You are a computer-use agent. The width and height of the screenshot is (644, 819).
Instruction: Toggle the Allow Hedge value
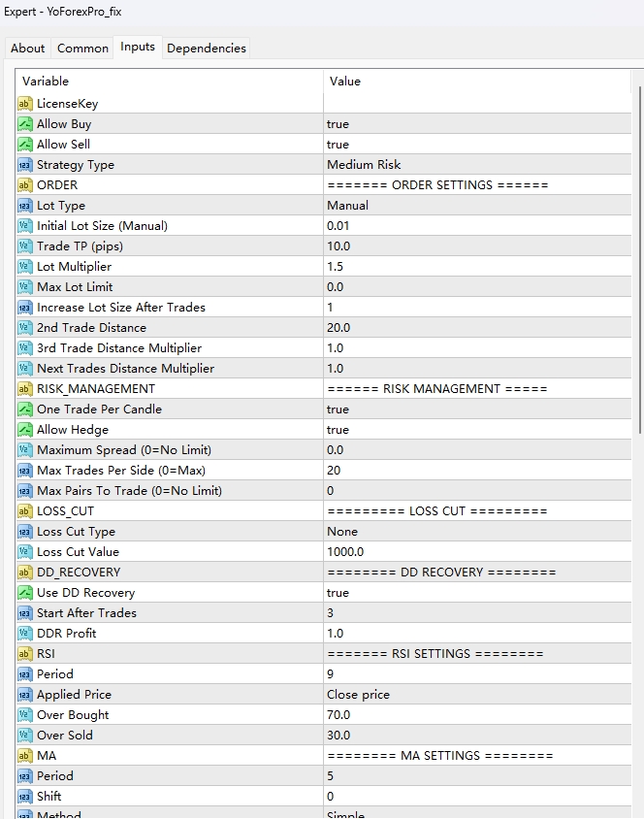click(x=477, y=429)
